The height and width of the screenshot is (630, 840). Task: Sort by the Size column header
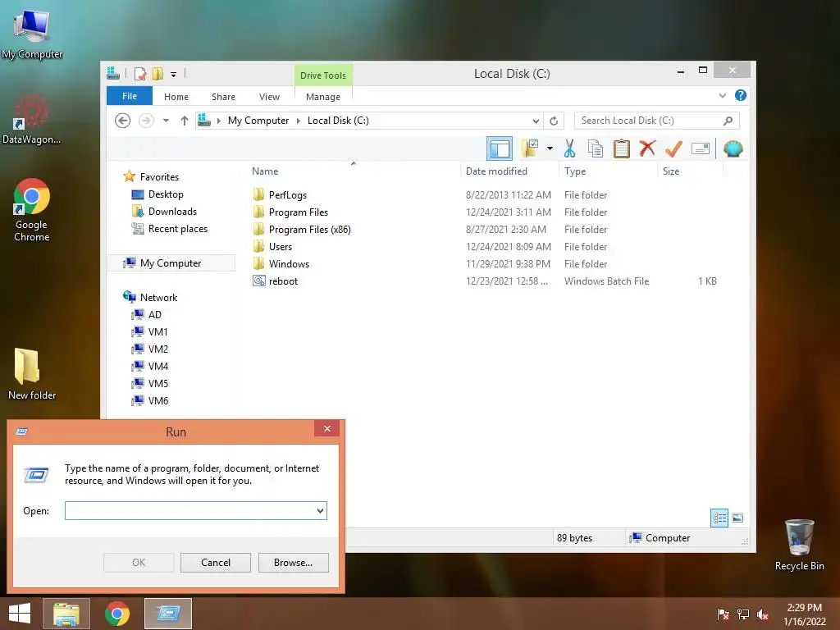[671, 171]
